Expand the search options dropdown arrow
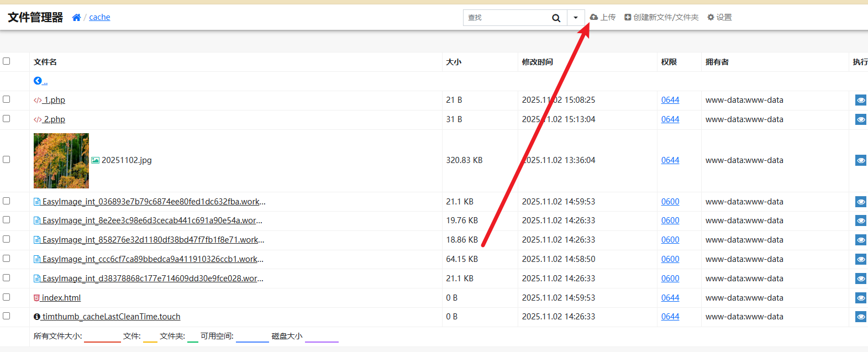 (576, 18)
